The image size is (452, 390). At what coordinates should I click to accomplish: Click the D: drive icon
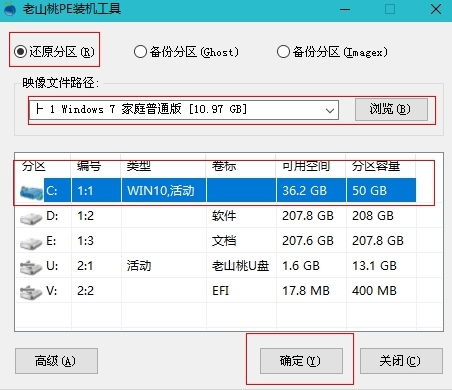tap(31, 218)
